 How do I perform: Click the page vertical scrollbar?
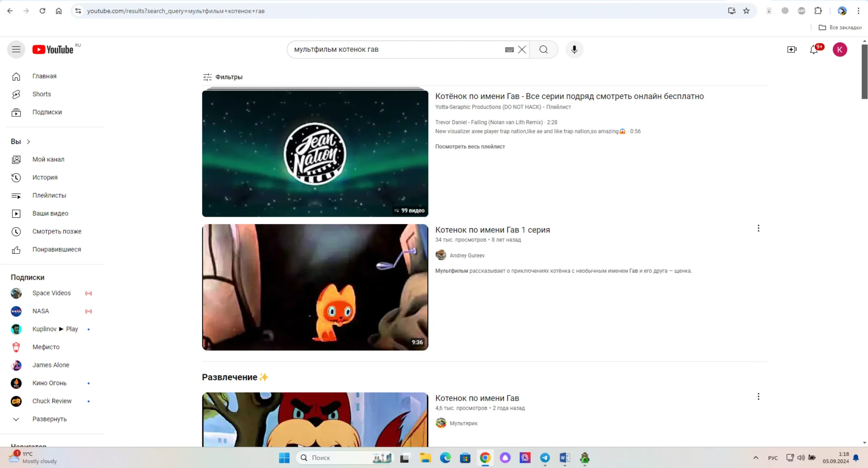pyautogui.click(x=864, y=71)
